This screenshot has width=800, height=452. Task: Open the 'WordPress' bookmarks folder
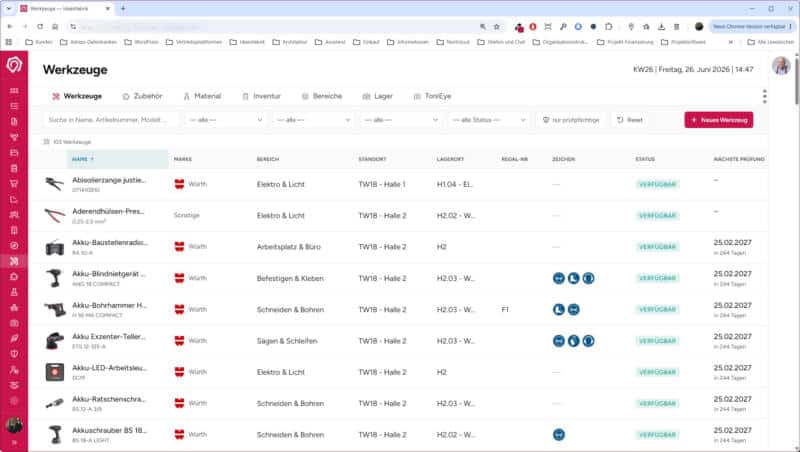(142, 42)
